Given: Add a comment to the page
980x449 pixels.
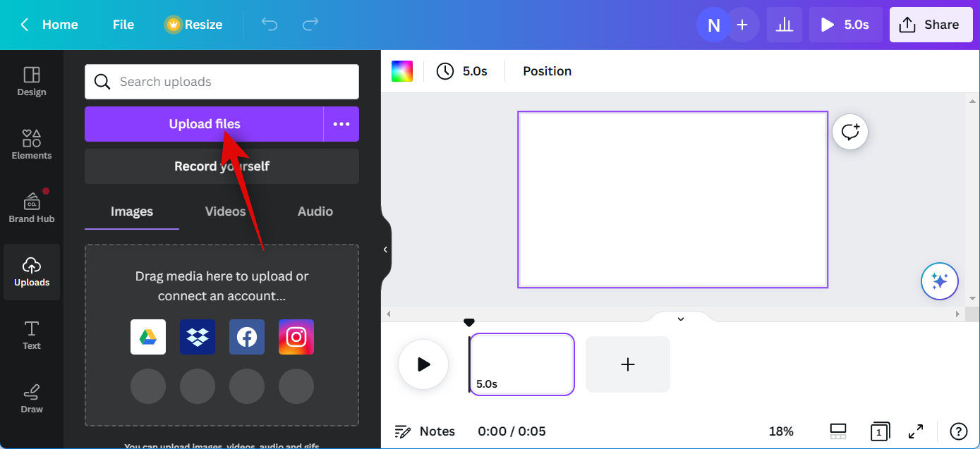Looking at the screenshot, I should (x=850, y=132).
